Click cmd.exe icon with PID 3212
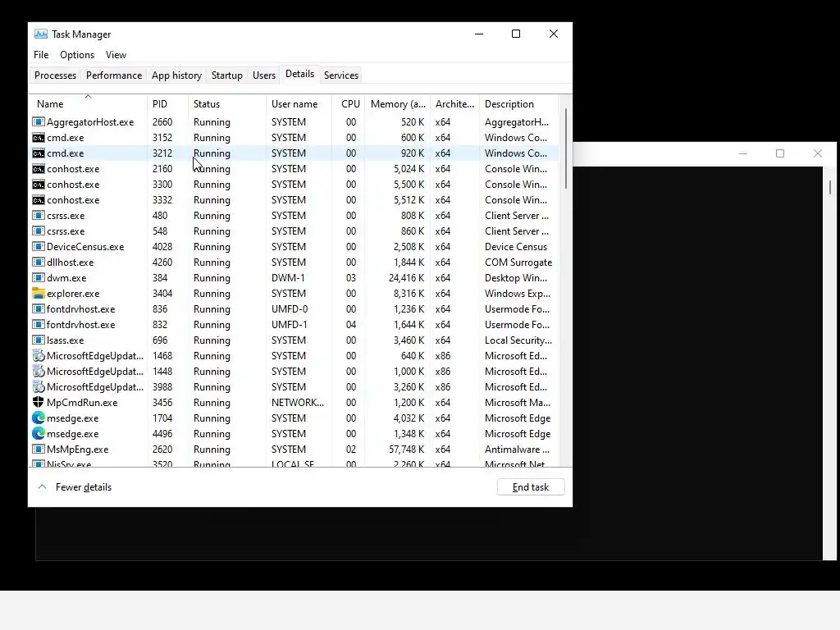Screen dimensions: 840x630 point(38,153)
